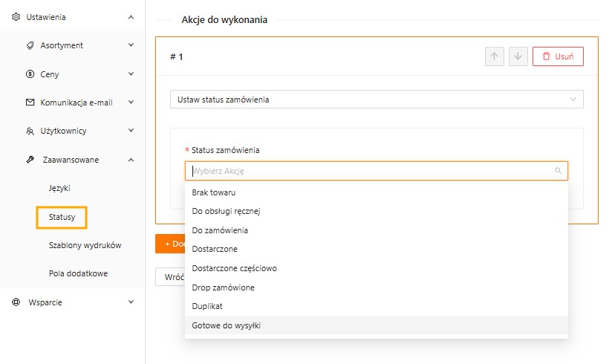Collapse the Ustawienia section chevron

(131, 16)
